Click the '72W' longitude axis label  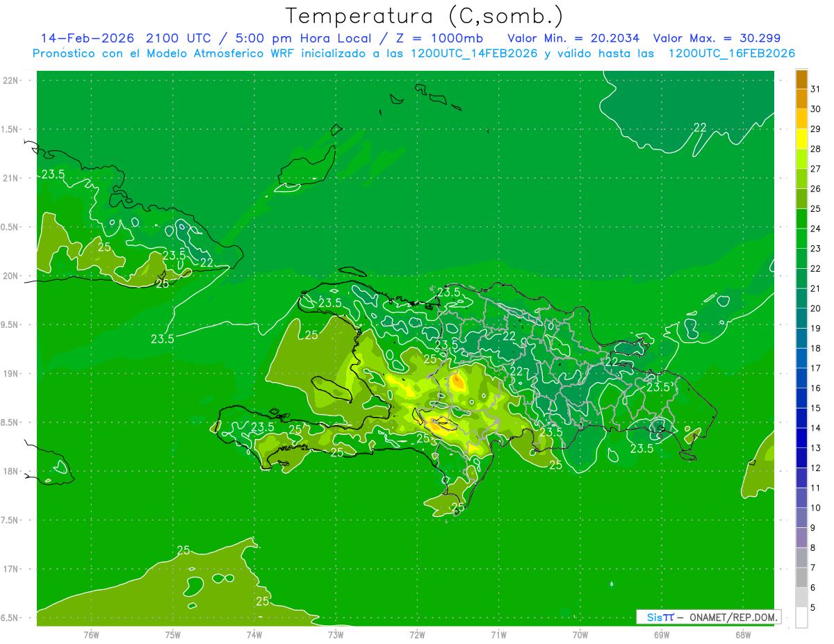[x=417, y=634]
